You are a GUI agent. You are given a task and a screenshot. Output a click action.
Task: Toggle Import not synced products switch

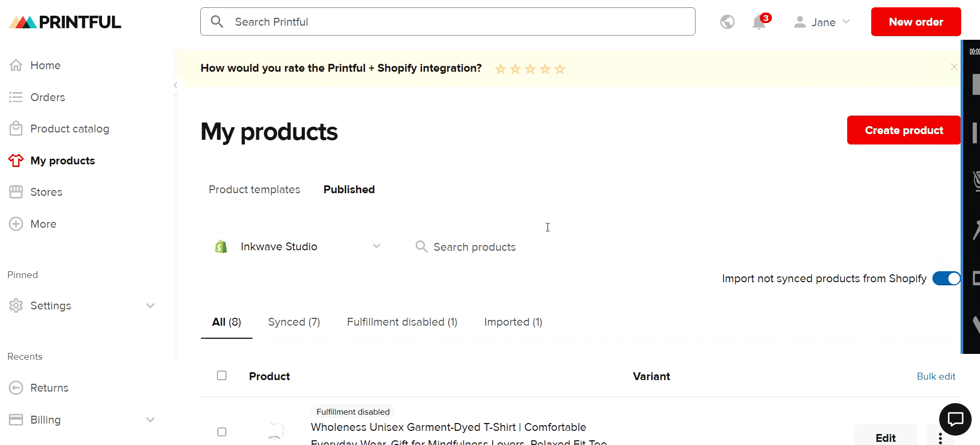coord(947,279)
